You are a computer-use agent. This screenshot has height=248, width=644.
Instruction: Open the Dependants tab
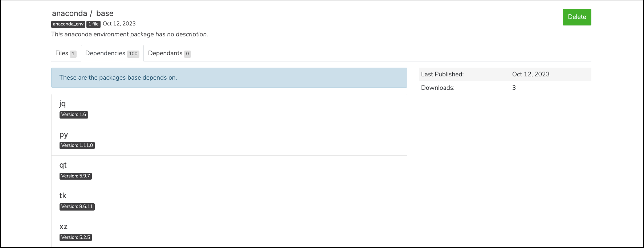click(169, 53)
